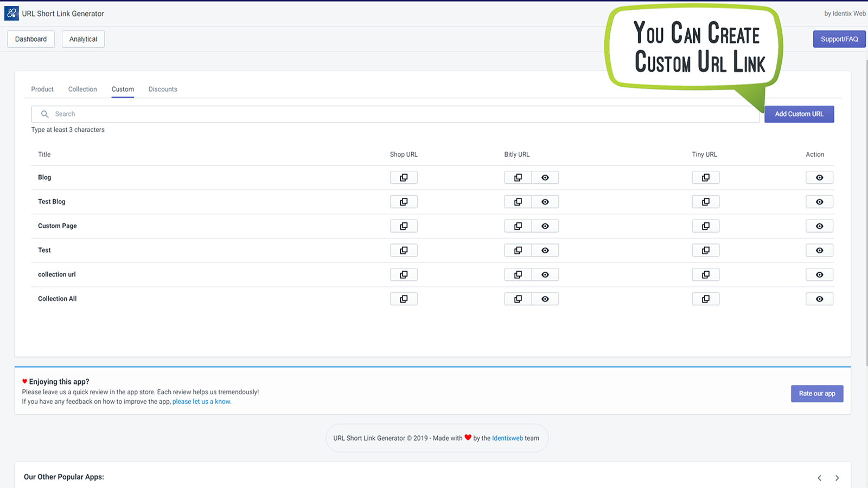Copy the Tiny URL for Blog
The height and width of the screenshot is (488, 868).
tap(705, 177)
